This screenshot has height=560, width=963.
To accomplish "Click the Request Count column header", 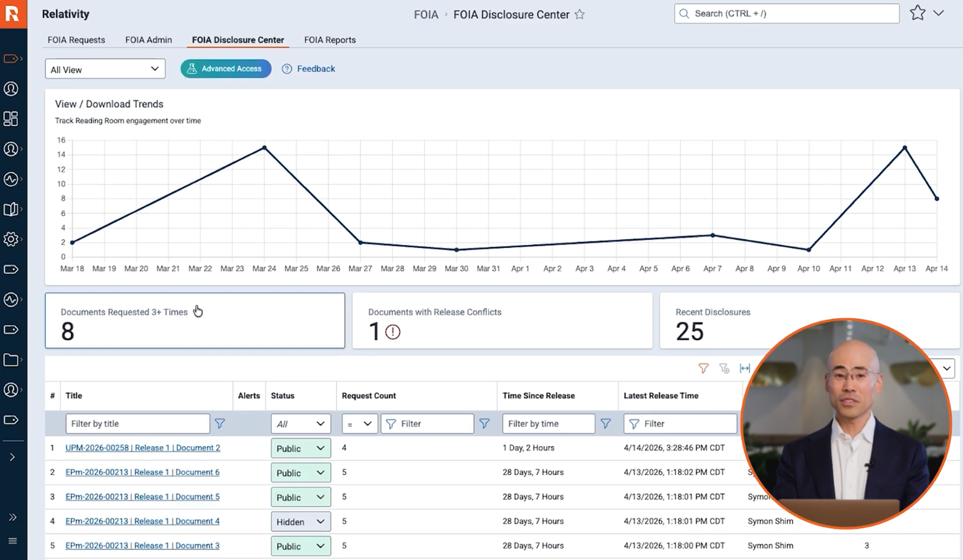I will (x=369, y=396).
